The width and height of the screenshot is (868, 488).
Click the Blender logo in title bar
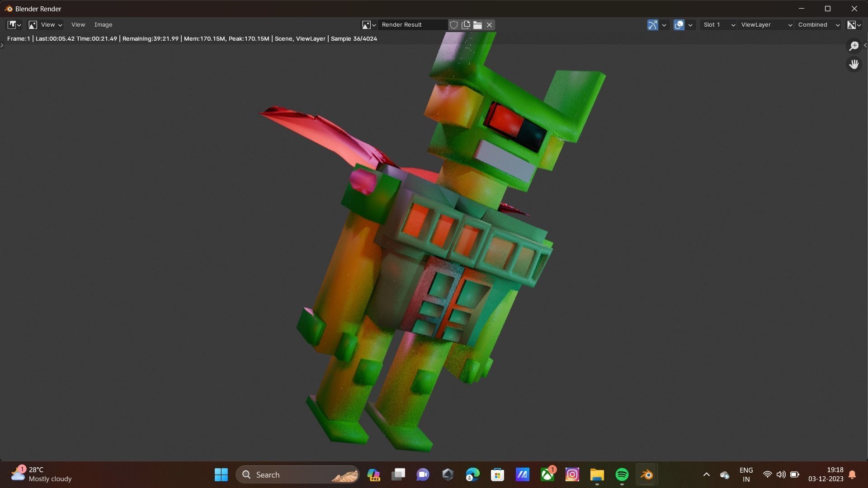point(8,9)
